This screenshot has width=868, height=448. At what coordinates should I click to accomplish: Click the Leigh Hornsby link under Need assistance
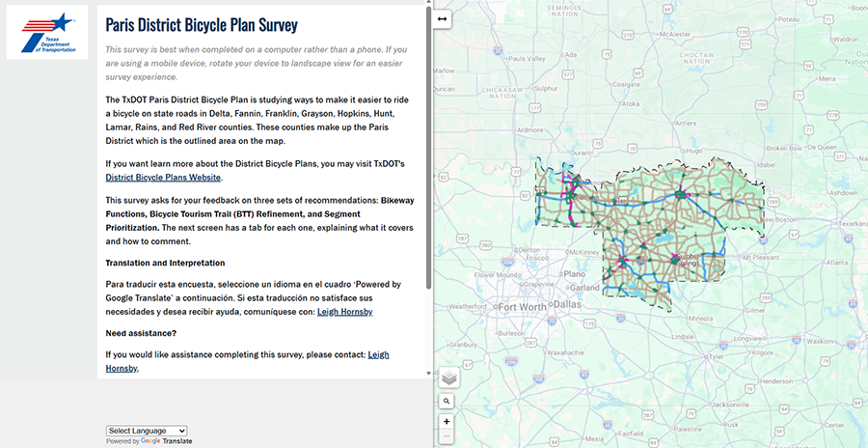click(379, 354)
